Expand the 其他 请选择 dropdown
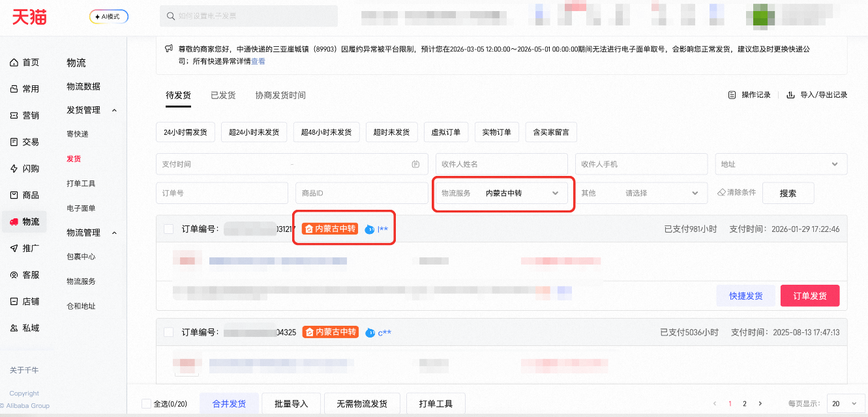Screen dimensions: 868x417 641,194
